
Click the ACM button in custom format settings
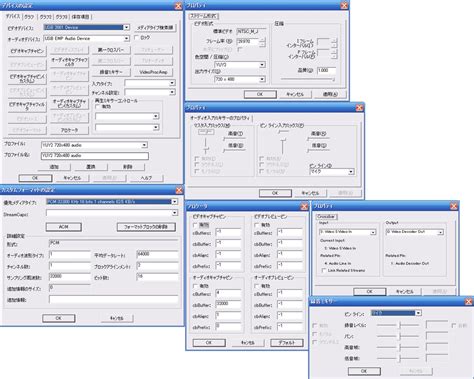tap(63, 227)
